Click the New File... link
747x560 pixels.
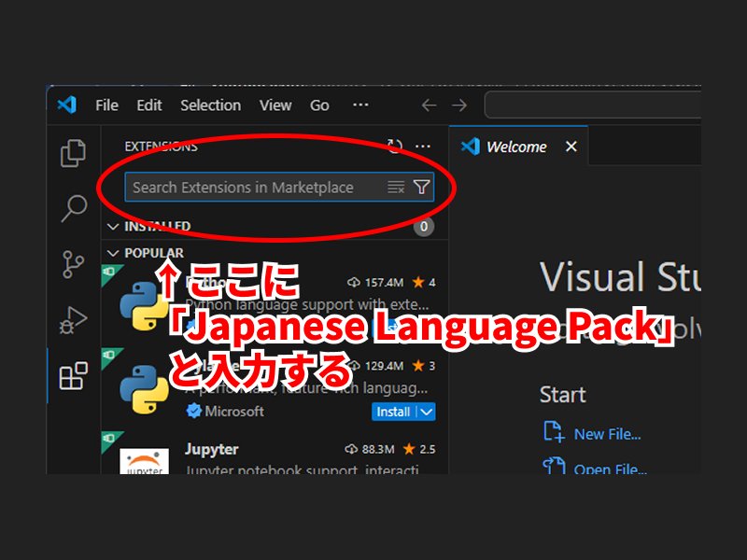pyautogui.click(x=608, y=434)
